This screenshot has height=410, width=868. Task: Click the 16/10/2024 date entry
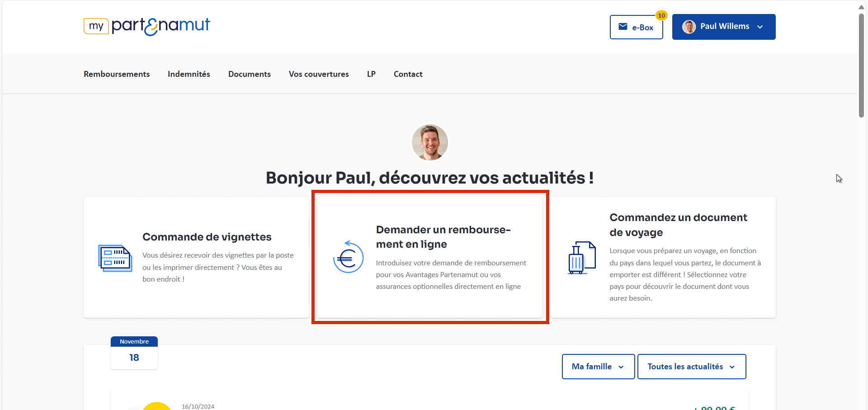click(198, 406)
